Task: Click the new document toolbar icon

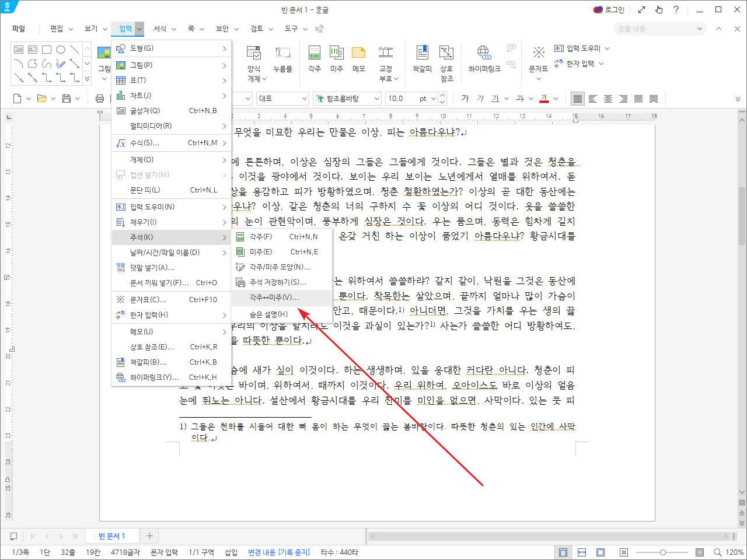Action: pyautogui.click(x=17, y=99)
